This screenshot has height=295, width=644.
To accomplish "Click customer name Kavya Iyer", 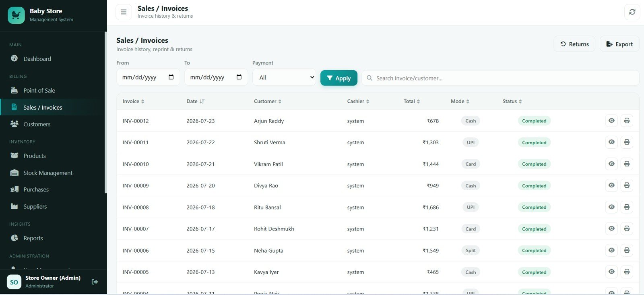I will pyautogui.click(x=266, y=272).
